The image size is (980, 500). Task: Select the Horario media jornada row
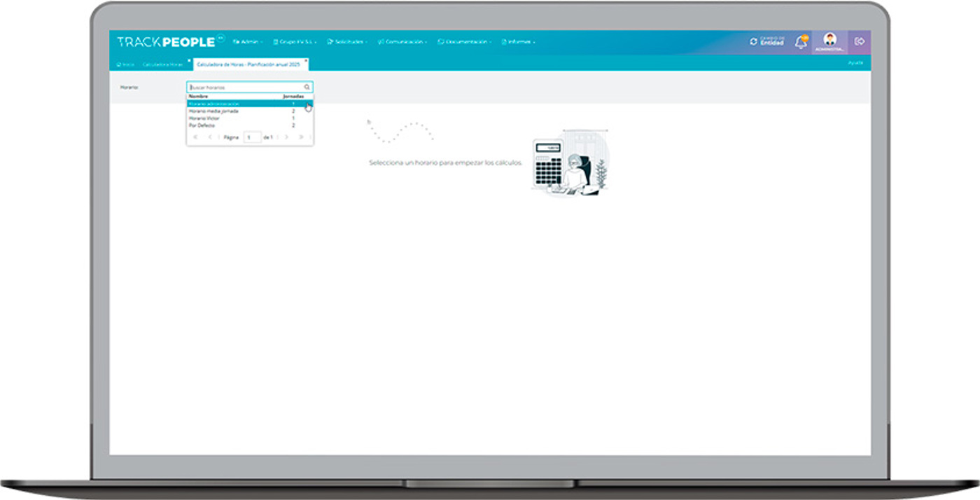(x=250, y=111)
